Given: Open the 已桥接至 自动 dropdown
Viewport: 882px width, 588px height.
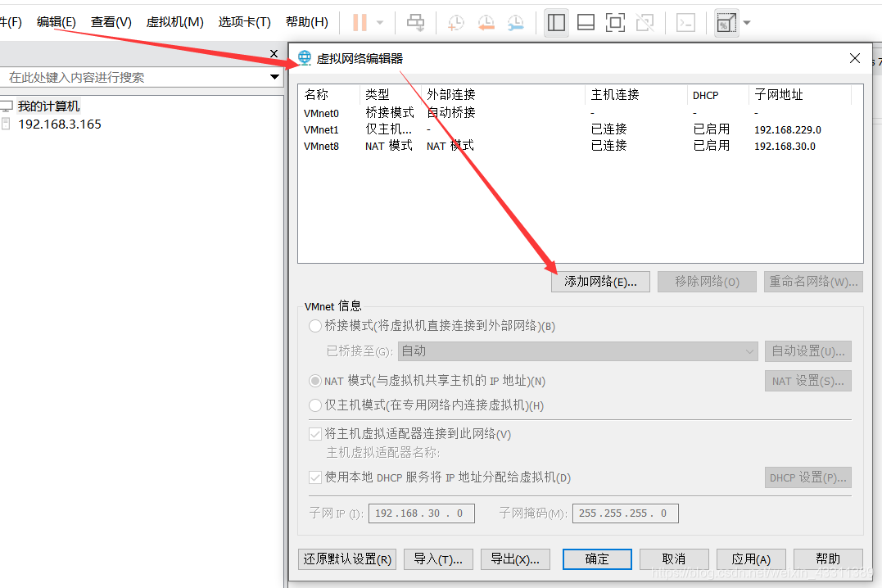Looking at the screenshot, I should tap(578, 351).
